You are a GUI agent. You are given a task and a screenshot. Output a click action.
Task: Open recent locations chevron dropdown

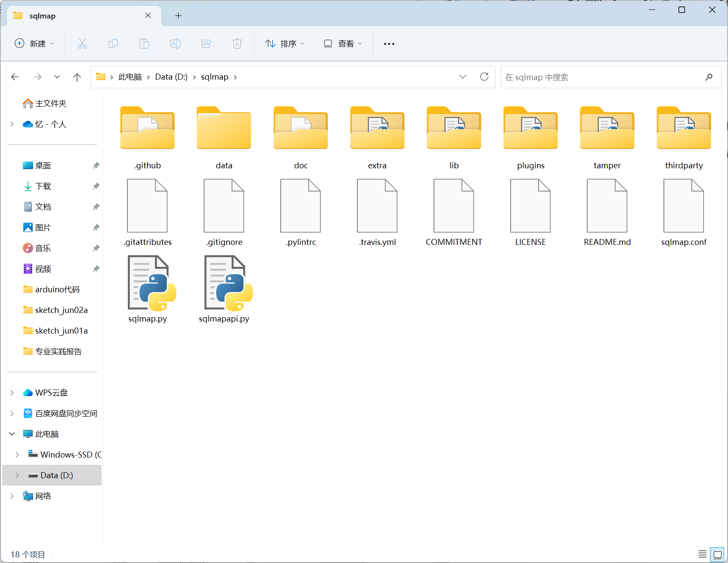pos(57,77)
